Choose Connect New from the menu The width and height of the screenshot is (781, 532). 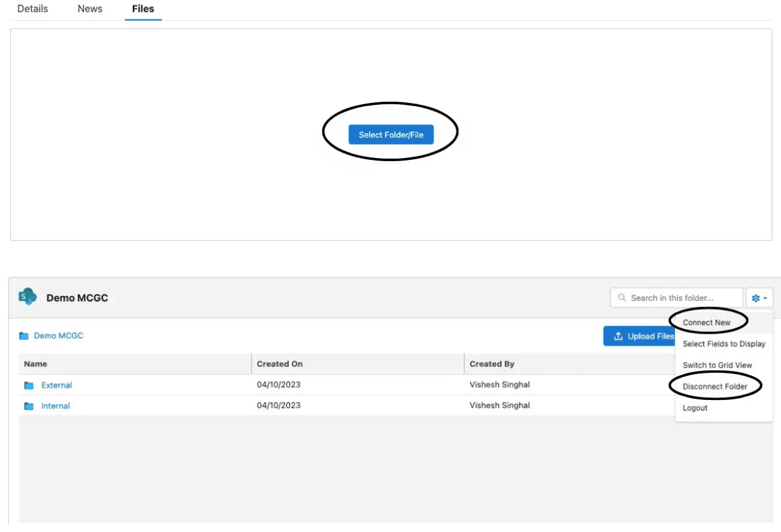[706, 322]
